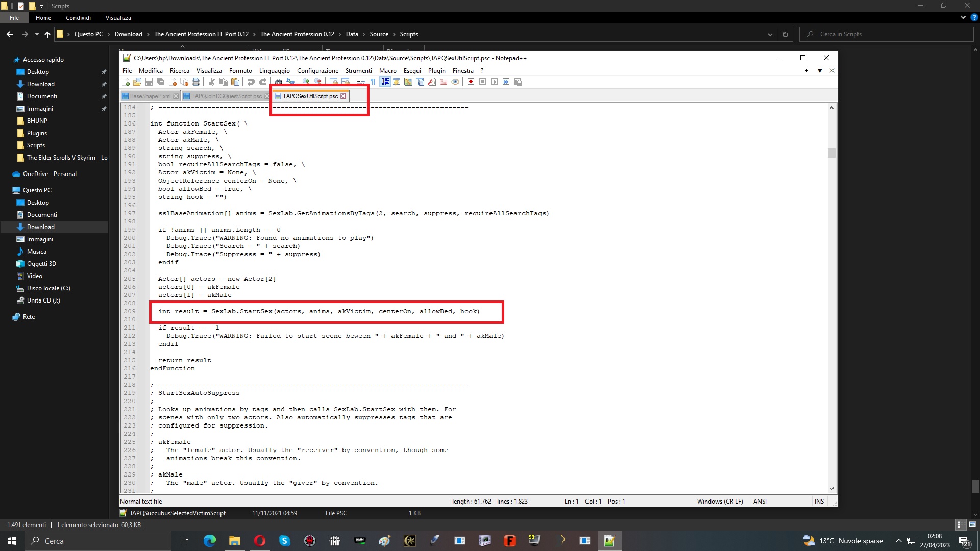Image resolution: width=980 pixels, height=551 pixels.
Task: Open the Linguaggio menu
Action: (x=274, y=71)
